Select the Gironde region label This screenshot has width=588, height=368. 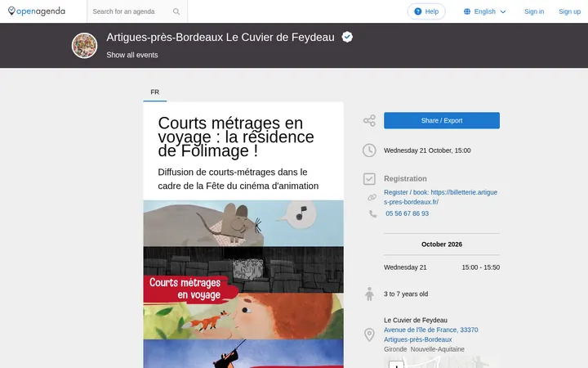click(395, 349)
